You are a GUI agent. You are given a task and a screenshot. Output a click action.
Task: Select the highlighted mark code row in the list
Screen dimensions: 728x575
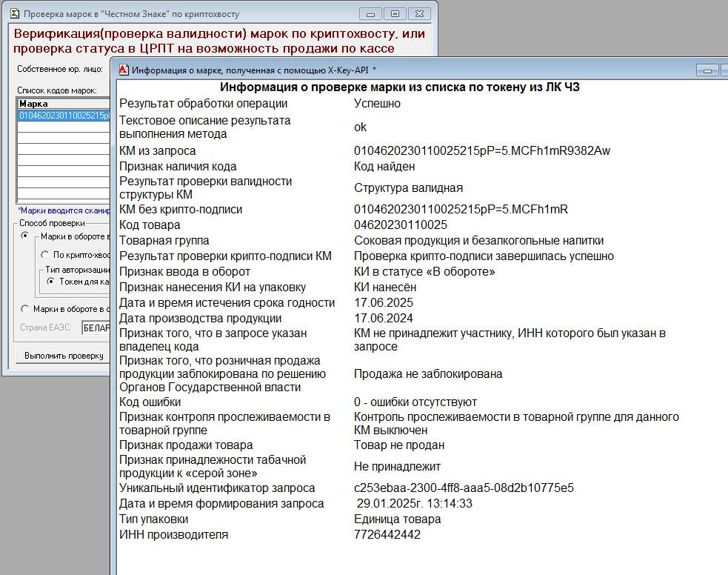coord(64,115)
